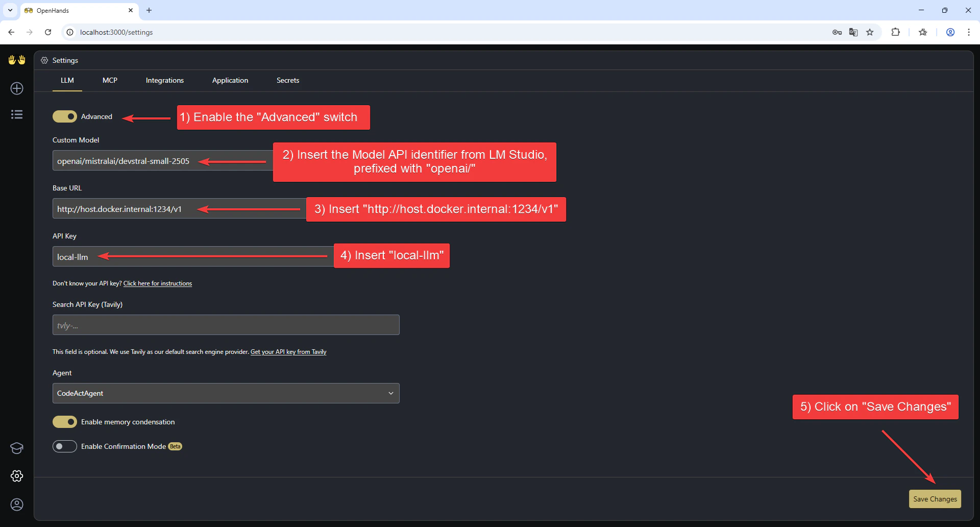Image resolution: width=980 pixels, height=527 pixels.
Task: Open the Integrations tab
Action: pyautogui.click(x=165, y=80)
